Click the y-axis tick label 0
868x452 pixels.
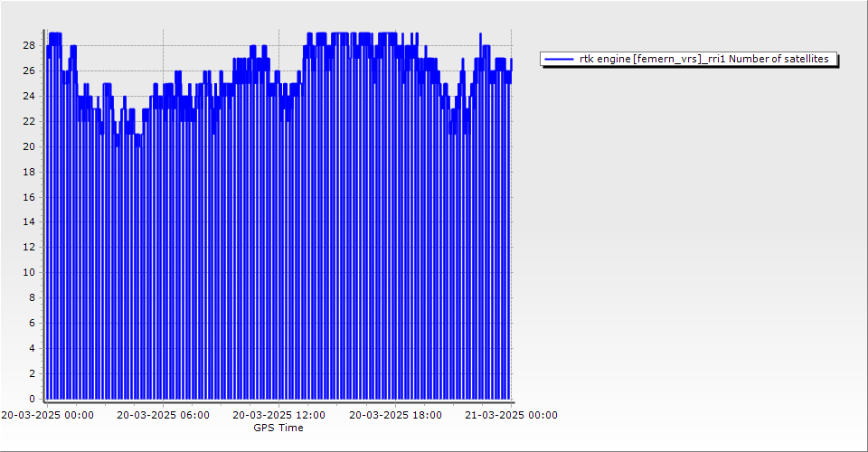tap(32, 399)
